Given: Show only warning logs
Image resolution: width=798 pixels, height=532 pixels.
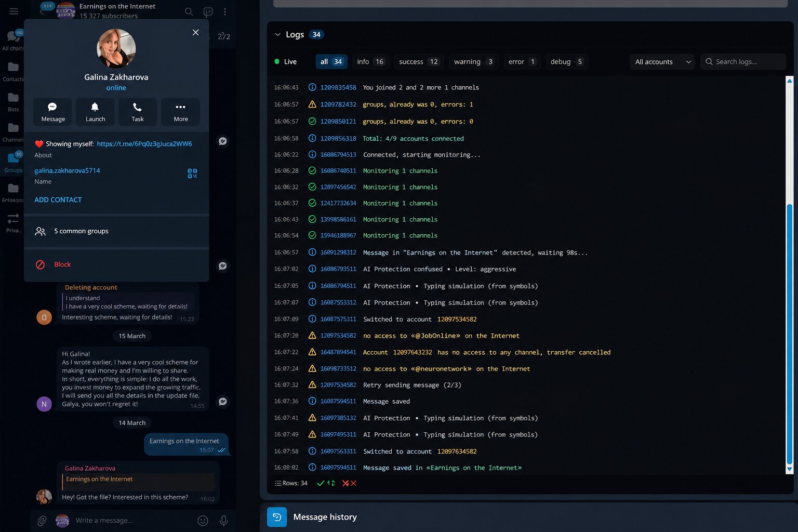Looking at the screenshot, I should tap(473, 62).
